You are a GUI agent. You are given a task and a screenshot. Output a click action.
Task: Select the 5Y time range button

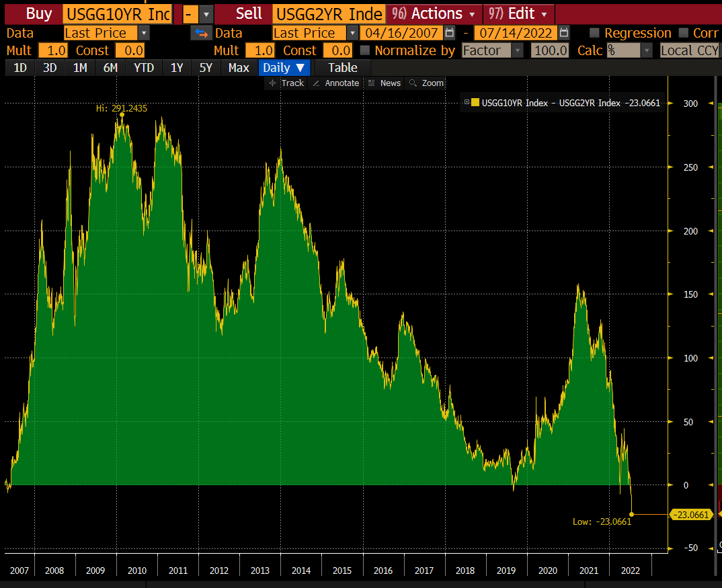point(206,67)
